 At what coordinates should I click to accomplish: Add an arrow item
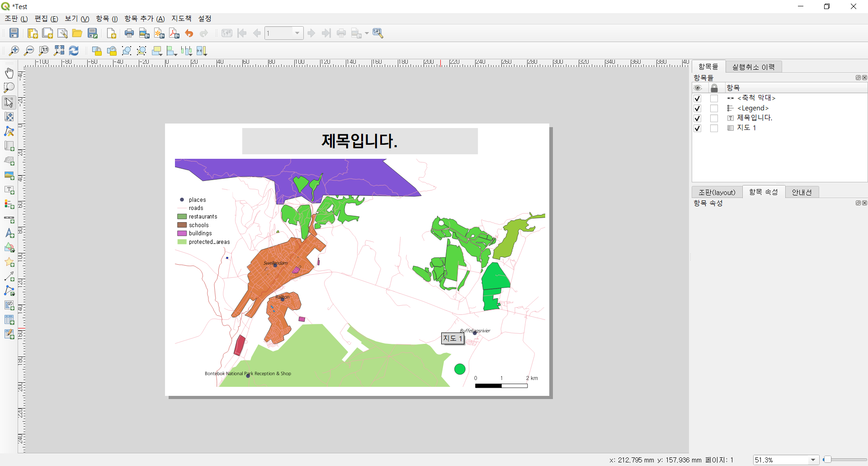(9, 276)
